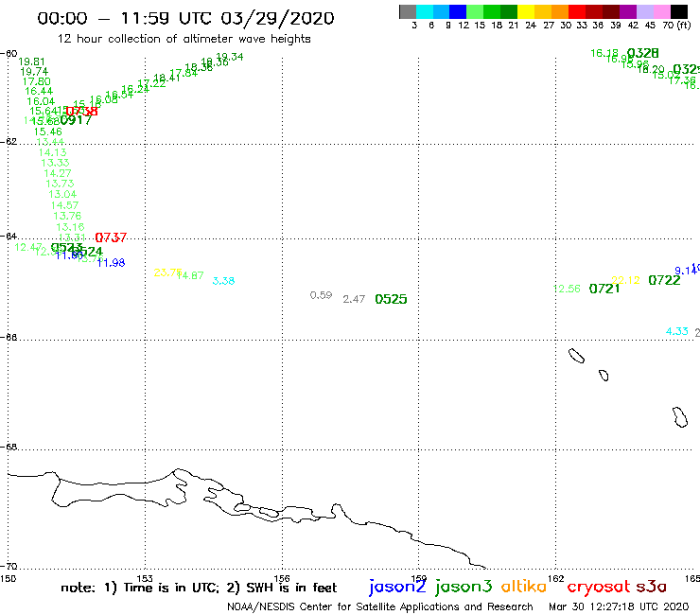700x615 pixels.
Task: Click the latitude axis label -62
Action: click(9, 142)
